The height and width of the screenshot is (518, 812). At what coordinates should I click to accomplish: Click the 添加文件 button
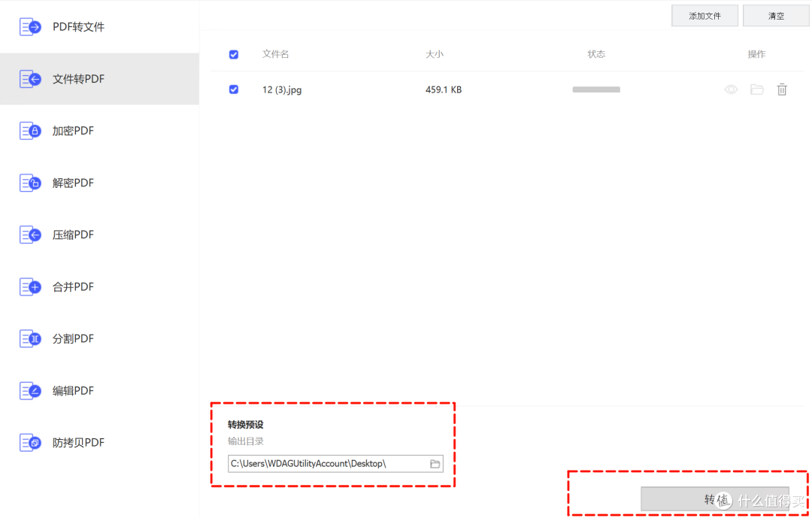(x=704, y=16)
